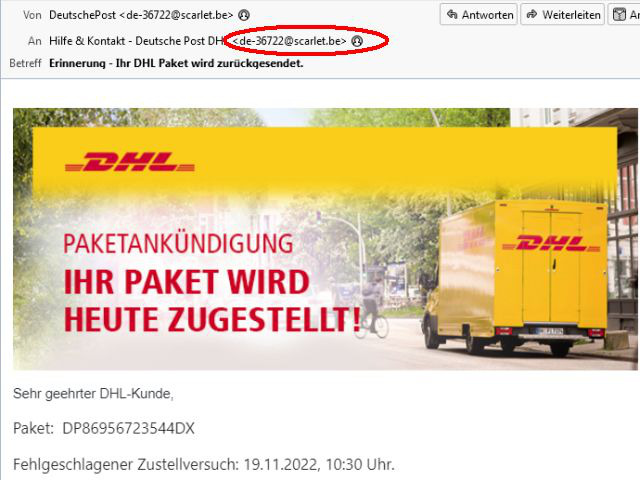Click the An header label
Image resolution: width=640 pixels, height=480 pixels.
[x=35, y=41]
